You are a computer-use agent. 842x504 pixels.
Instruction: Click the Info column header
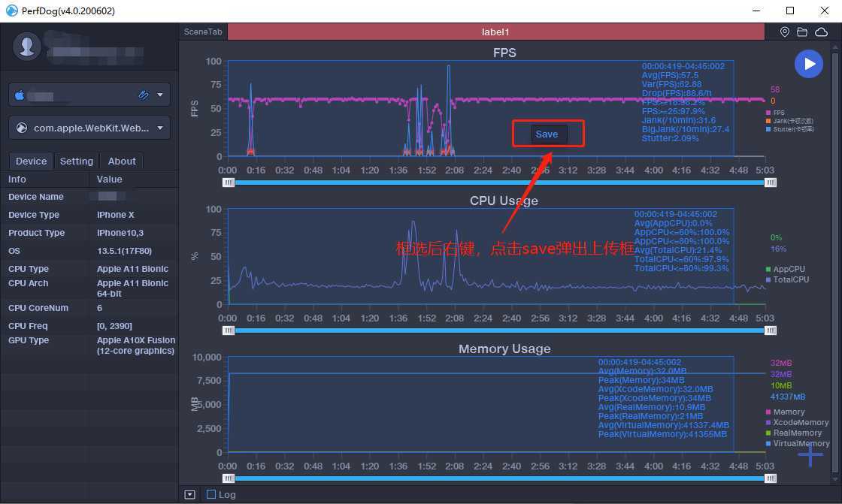point(17,180)
